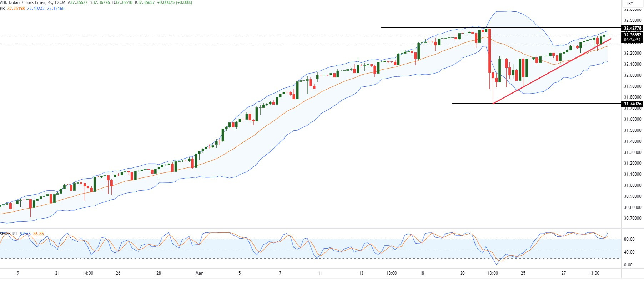Image resolution: width=644 pixels, height=281 pixels.
Task: Select the BB indicator legend label
Action: point(2,8)
